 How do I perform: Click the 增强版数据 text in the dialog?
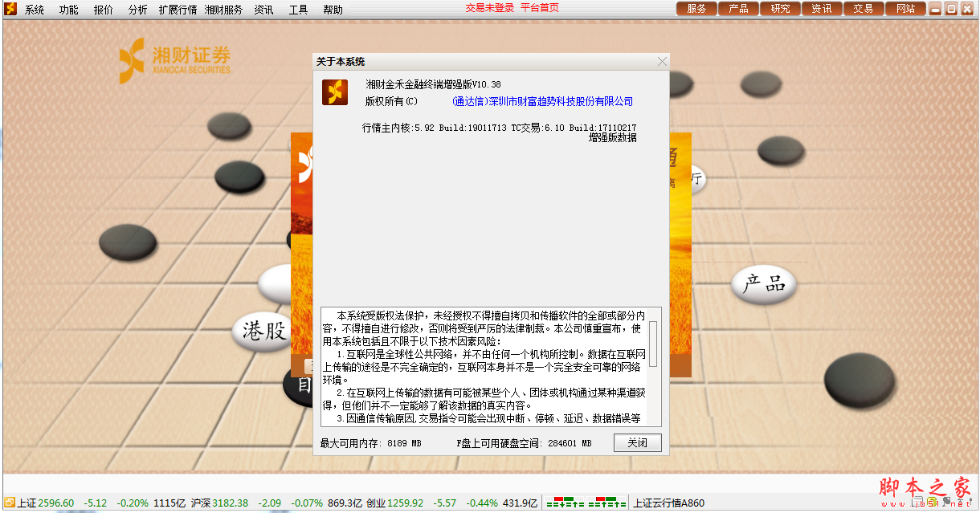pos(613,138)
